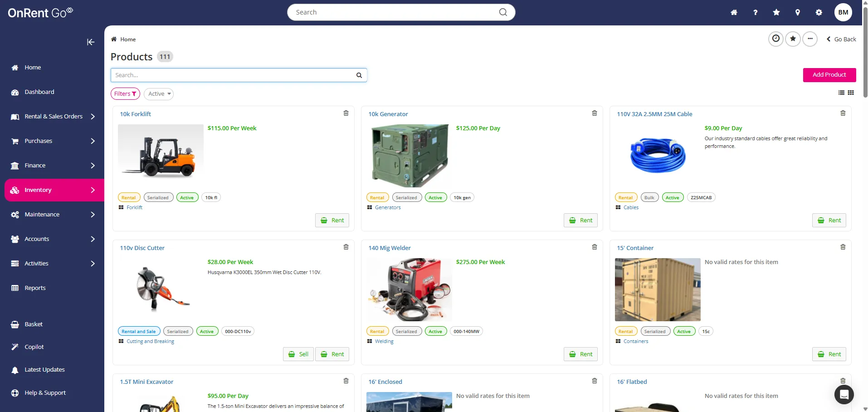Delete the 10k Forklift product
Viewport: 868px width, 412px height.
pyautogui.click(x=346, y=113)
